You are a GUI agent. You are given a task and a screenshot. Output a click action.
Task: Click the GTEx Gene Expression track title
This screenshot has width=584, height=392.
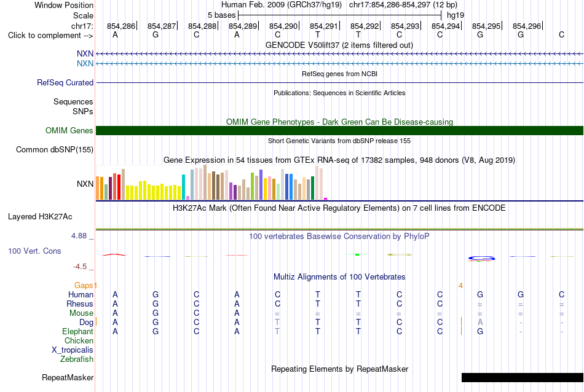(339, 160)
